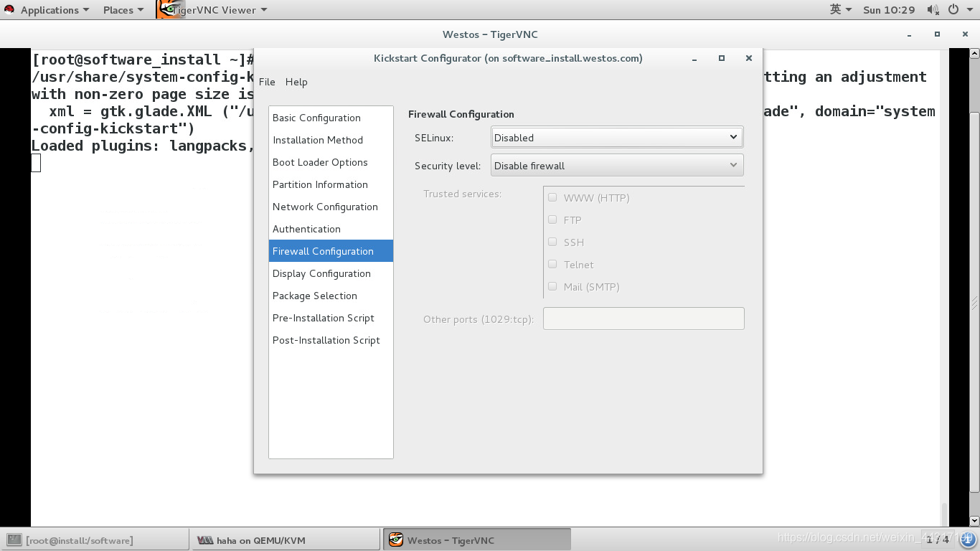
Task: Select Pre-Installation Script section
Action: tap(331, 318)
